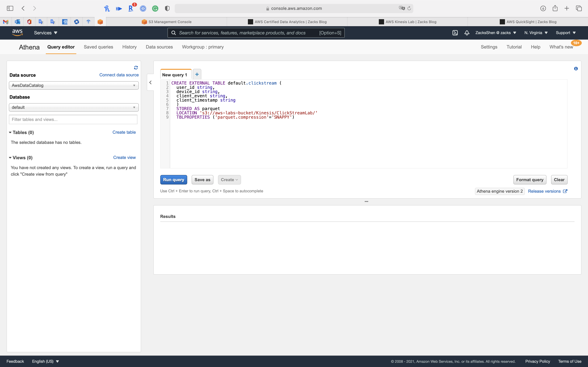This screenshot has width=588, height=367.
Task: Click the Filter tables and views field
Action: coord(73,119)
